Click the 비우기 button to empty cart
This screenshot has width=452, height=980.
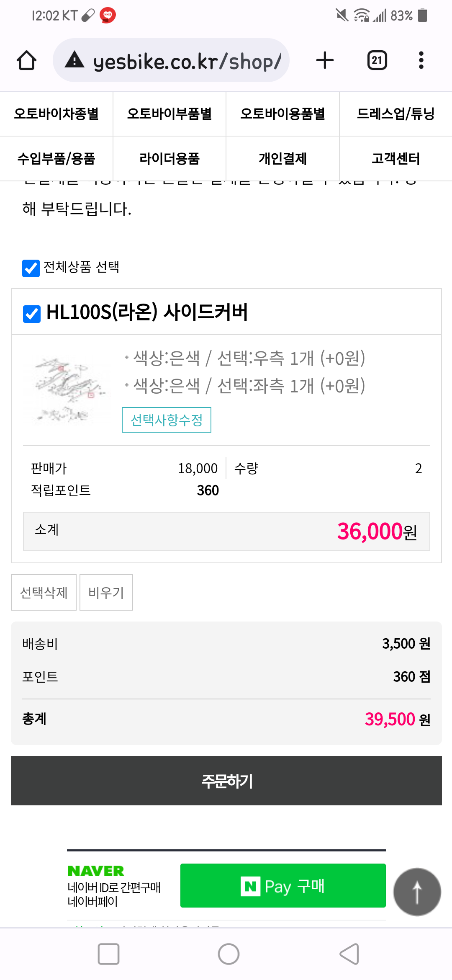106,592
